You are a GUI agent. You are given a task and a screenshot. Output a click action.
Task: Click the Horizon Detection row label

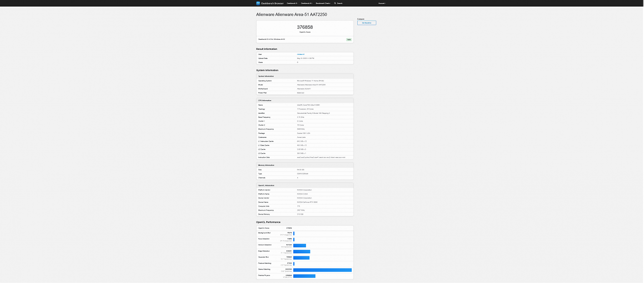tap(264, 245)
